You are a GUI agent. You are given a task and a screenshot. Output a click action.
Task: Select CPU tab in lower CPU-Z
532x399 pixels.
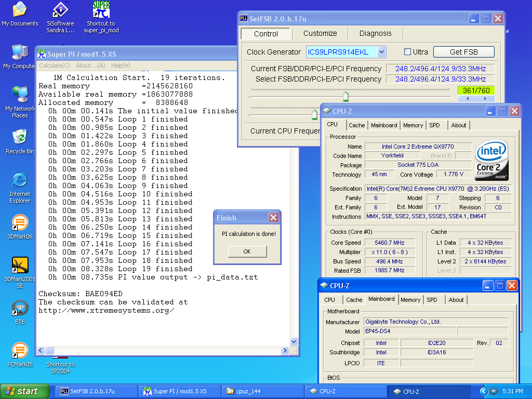[x=329, y=300]
